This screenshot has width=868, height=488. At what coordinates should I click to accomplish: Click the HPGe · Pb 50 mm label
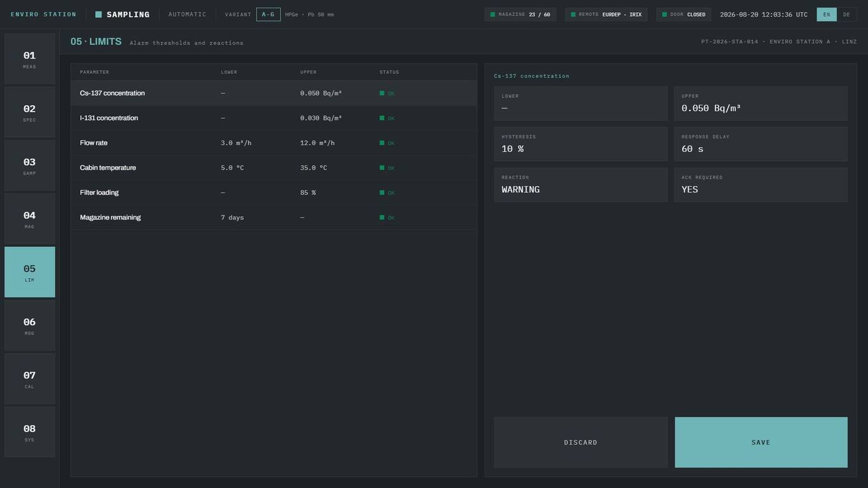[x=310, y=14]
